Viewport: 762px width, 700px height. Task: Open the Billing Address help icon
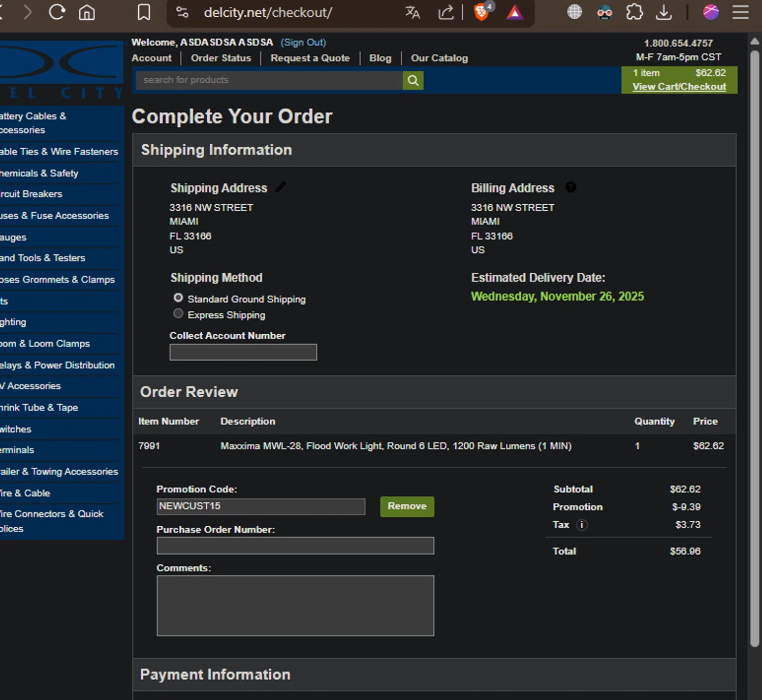pos(571,187)
